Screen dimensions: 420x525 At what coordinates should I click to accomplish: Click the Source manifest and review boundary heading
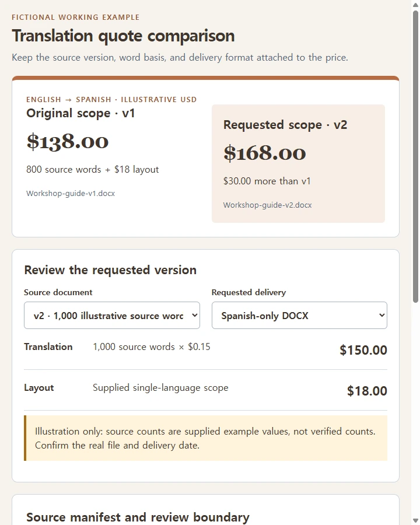(138, 517)
